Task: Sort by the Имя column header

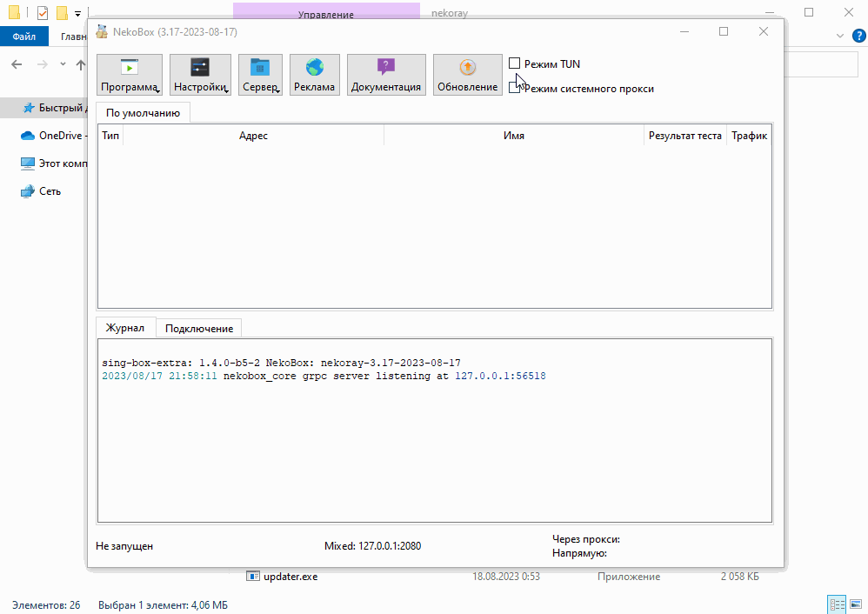Action: pos(514,136)
